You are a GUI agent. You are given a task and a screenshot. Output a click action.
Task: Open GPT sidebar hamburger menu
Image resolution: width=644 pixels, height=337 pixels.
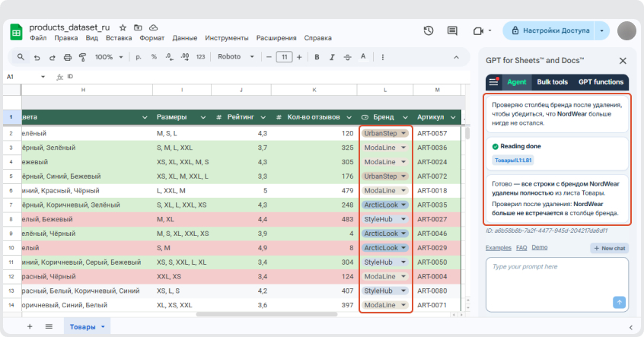[x=493, y=82]
